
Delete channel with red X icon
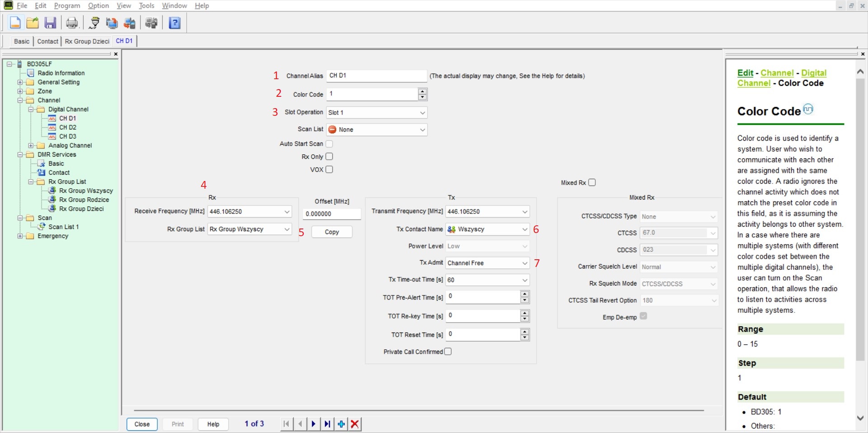(355, 424)
